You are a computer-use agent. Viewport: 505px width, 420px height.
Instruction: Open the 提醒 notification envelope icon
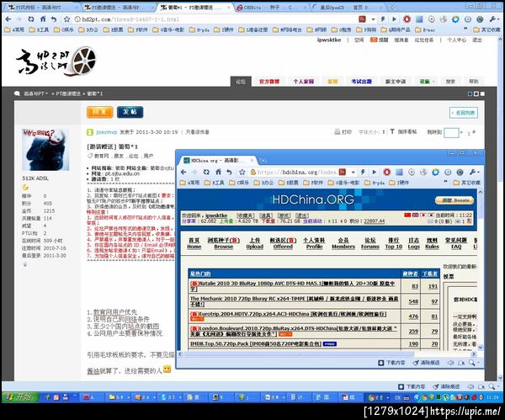[374, 40]
